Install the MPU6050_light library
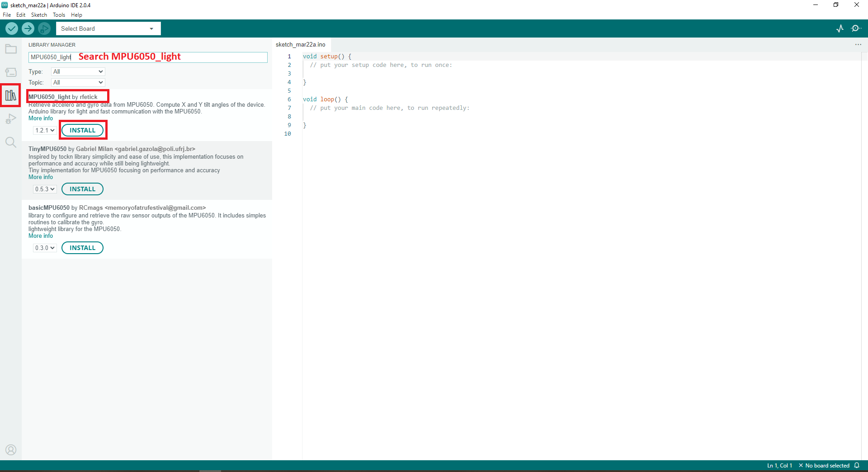 [x=83, y=130]
